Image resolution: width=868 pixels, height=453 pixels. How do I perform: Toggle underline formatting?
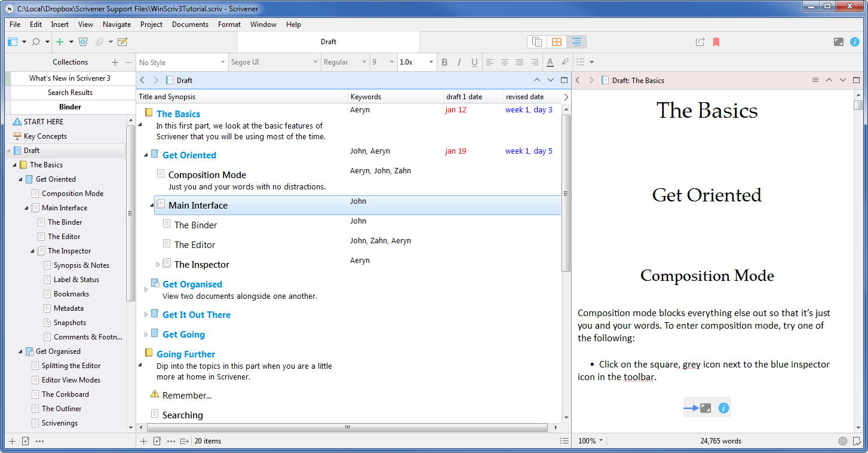(474, 62)
